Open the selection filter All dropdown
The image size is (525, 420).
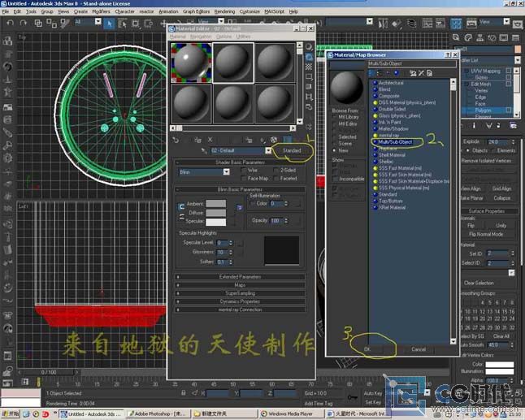[x=98, y=22]
